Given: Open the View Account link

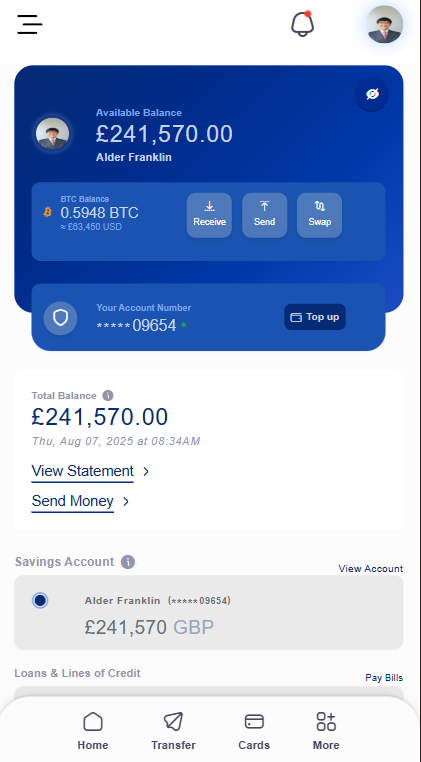Looking at the screenshot, I should (x=371, y=569).
